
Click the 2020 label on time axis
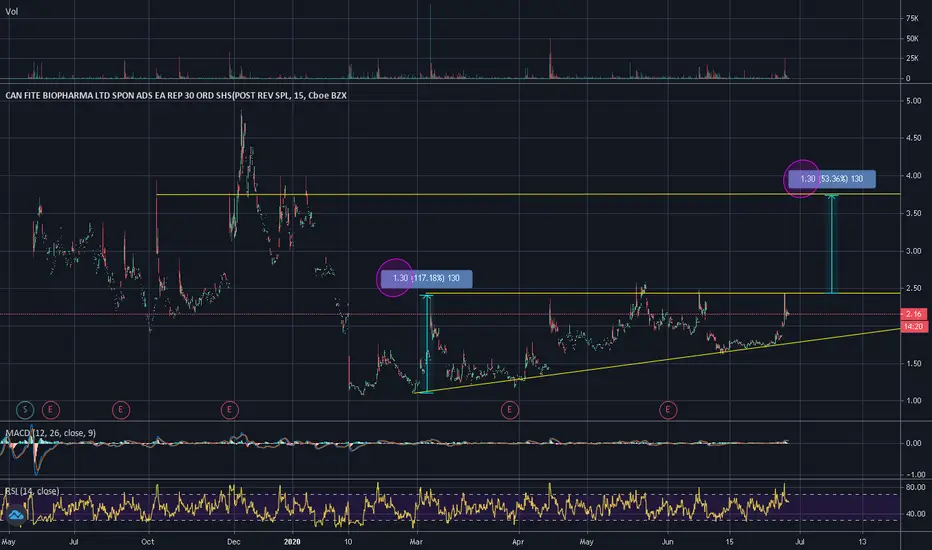pos(292,542)
